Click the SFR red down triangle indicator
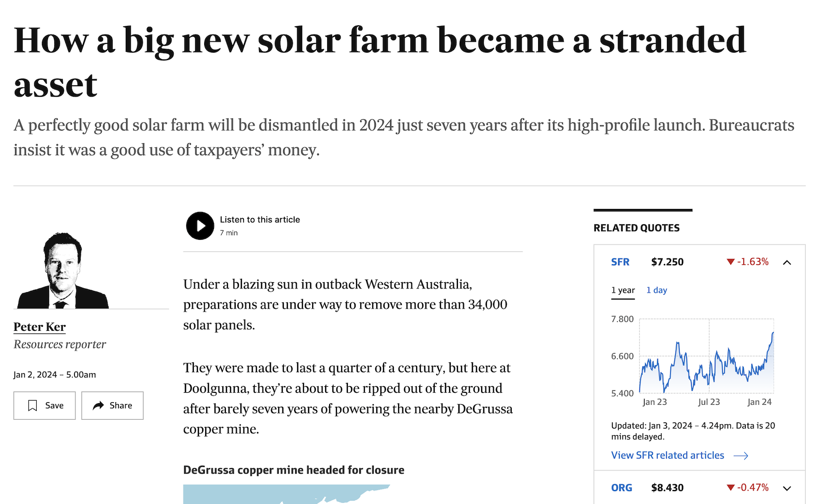The height and width of the screenshot is (504, 827). 730,262
